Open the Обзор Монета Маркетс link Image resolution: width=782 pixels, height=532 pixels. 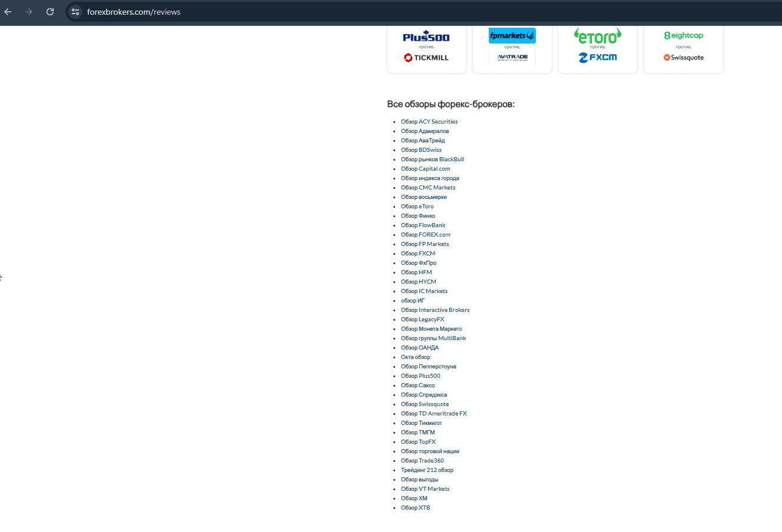click(432, 329)
